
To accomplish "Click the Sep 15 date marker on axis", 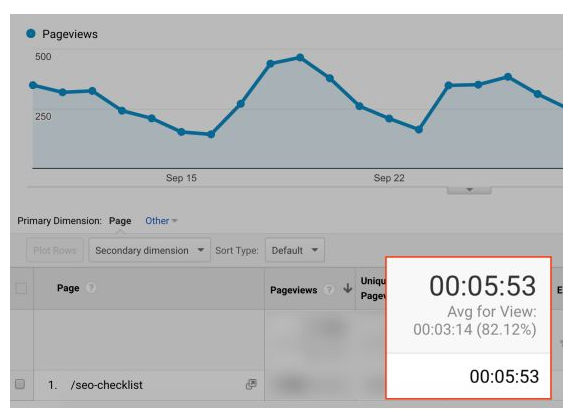I will tap(181, 178).
